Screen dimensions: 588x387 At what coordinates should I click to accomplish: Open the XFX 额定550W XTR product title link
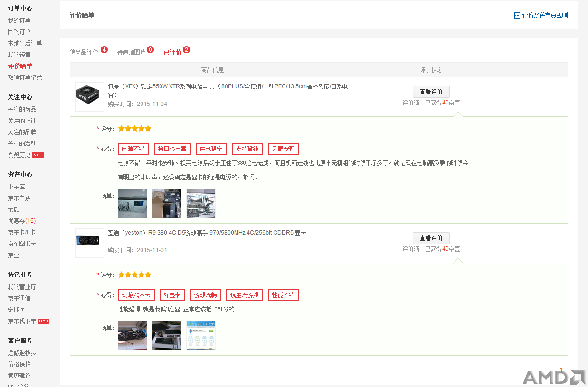pos(228,90)
